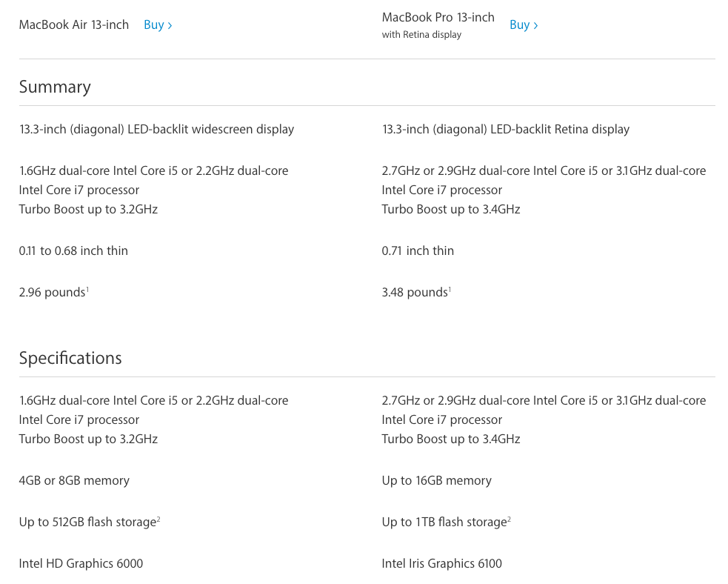The width and height of the screenshot is (728, 584).
Task: Open footnote 2 beside 512GB flash storage
Action: click(158, 519)
